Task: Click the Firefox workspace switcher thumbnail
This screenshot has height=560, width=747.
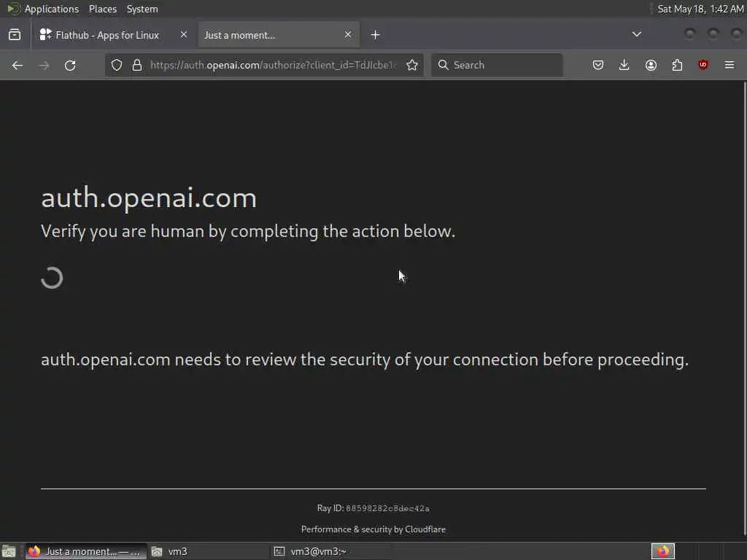Action: click(x=663, y=551)
